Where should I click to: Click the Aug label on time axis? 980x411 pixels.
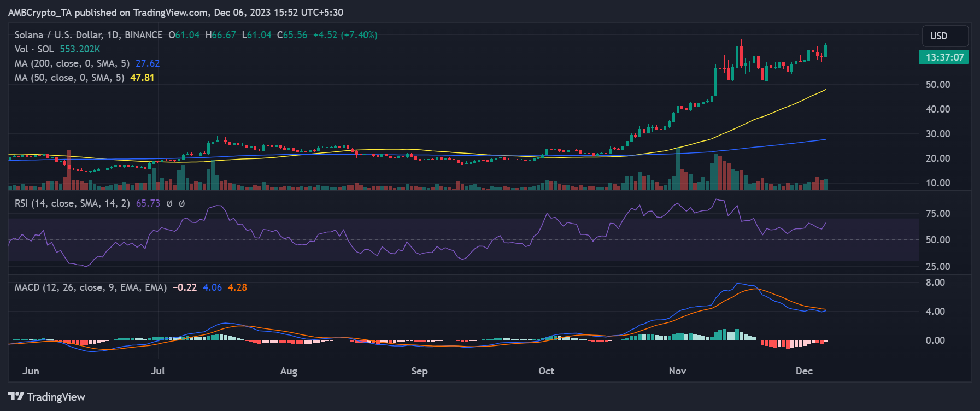pyautogui.click(x=289, y=371)
